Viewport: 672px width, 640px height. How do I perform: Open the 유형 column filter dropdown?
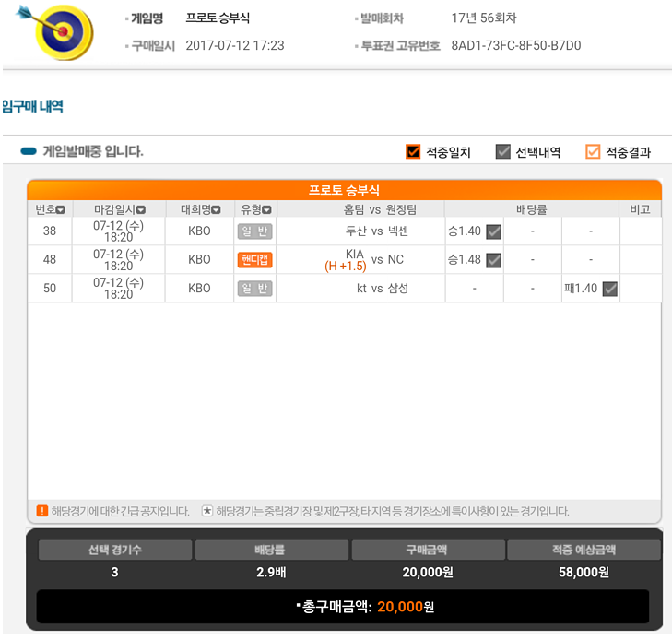266,210
